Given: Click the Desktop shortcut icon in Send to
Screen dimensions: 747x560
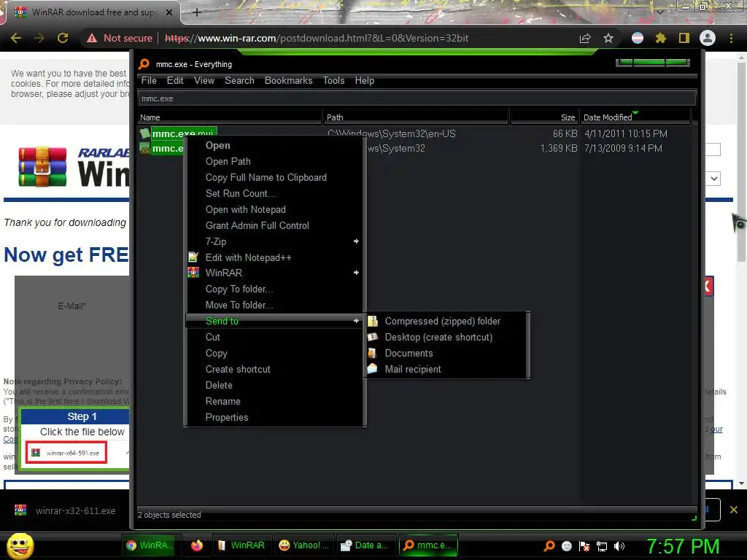Looking at the screenshot, I should click(373, 337).
